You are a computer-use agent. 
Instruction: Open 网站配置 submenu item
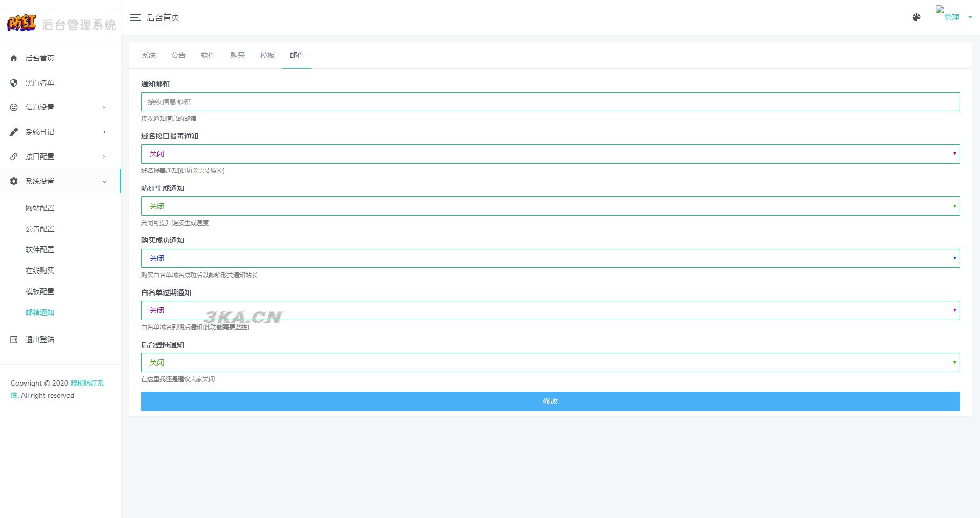point(40,208)
